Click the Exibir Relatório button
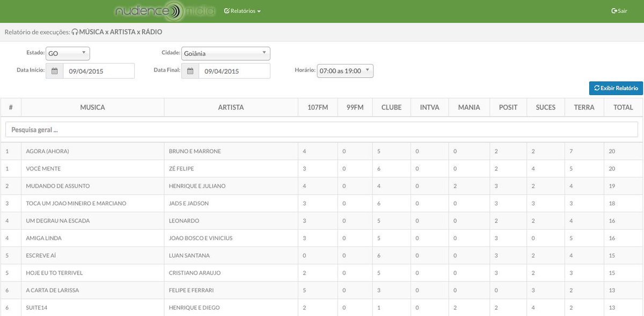The image size is (644, 316). click(x=616, y=88)
